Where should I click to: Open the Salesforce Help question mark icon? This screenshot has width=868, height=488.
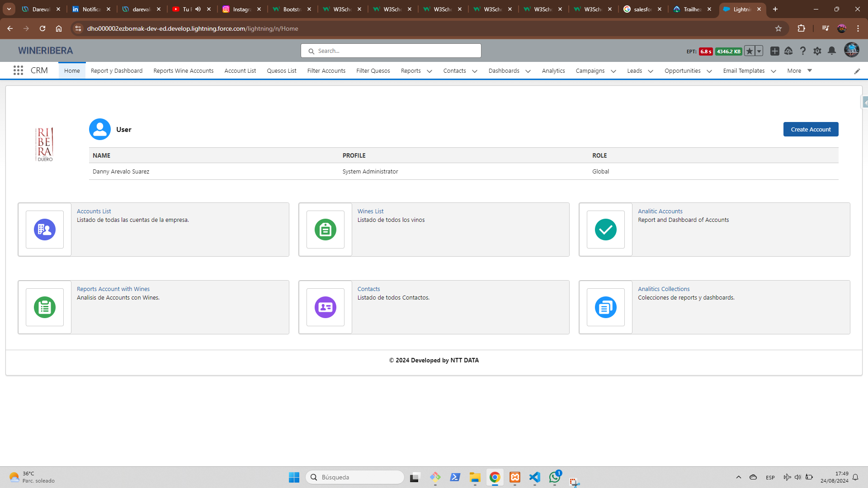802,51
